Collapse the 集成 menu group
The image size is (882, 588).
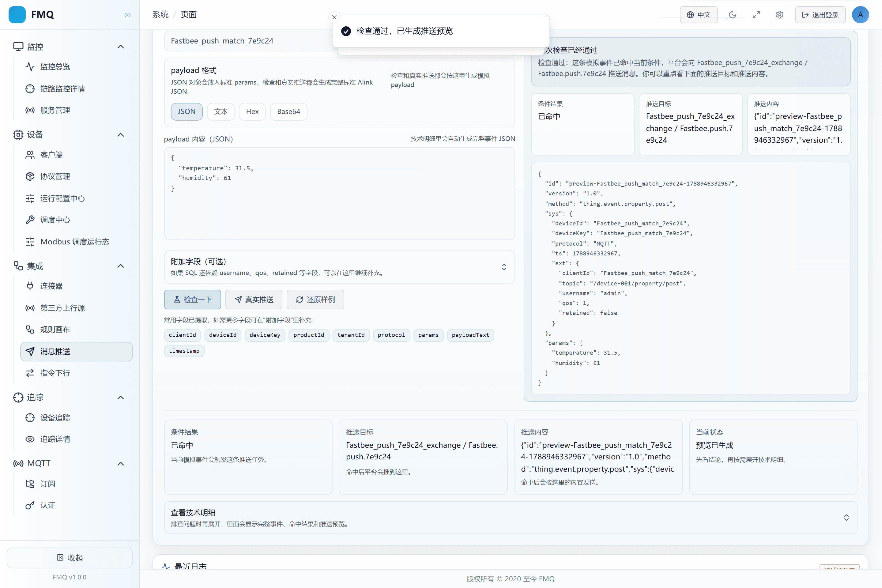point(121,266)
